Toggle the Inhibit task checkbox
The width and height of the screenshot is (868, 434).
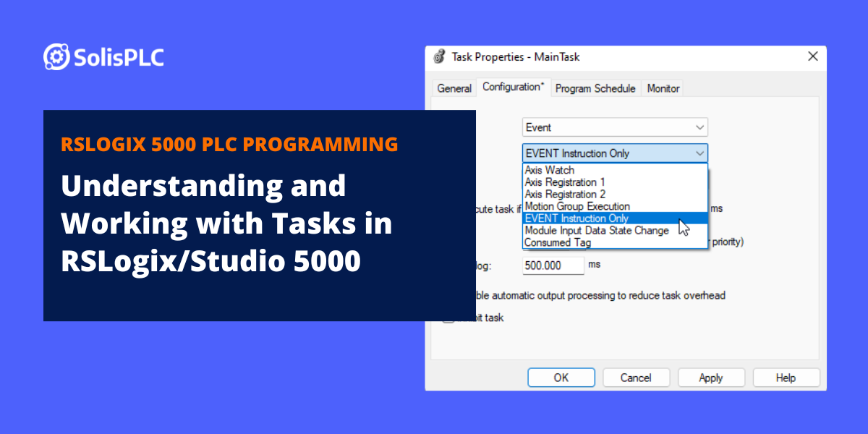tap(448, 318)
